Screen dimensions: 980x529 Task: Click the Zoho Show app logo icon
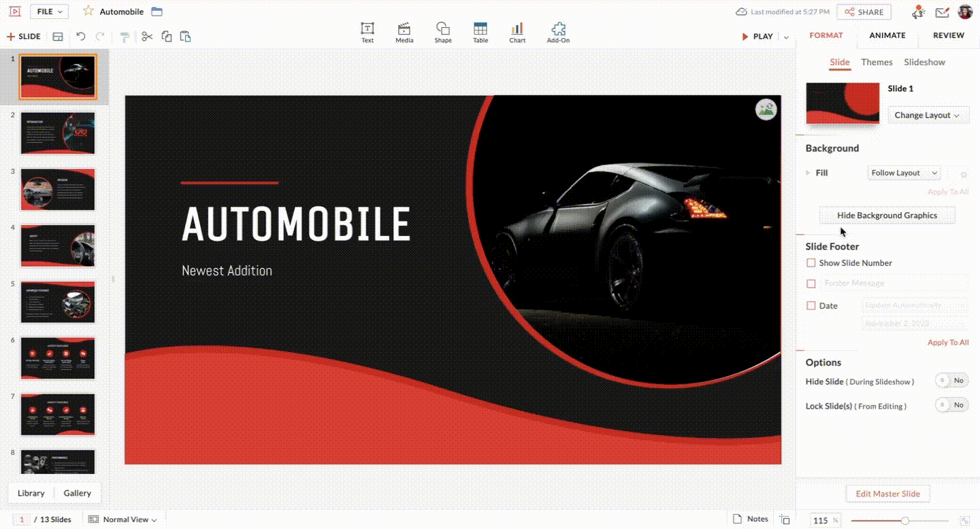(x=14, y=12)
